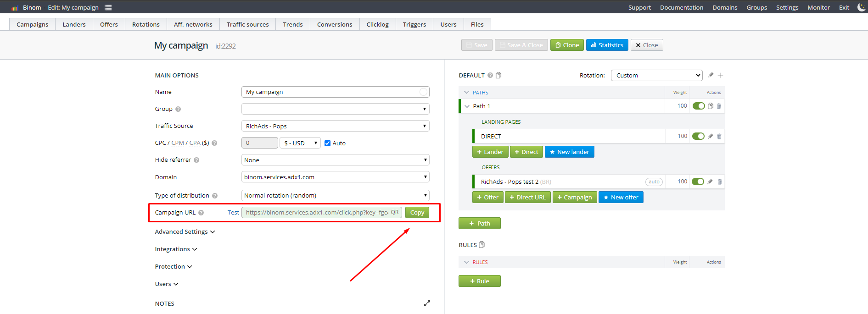Open the Clicklog tab

coord(378,24)
